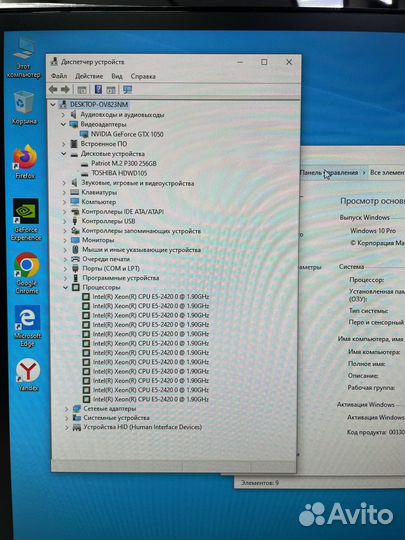
Task: Maximize the Диспетчер устройств window
Action: tap(264, 62)
